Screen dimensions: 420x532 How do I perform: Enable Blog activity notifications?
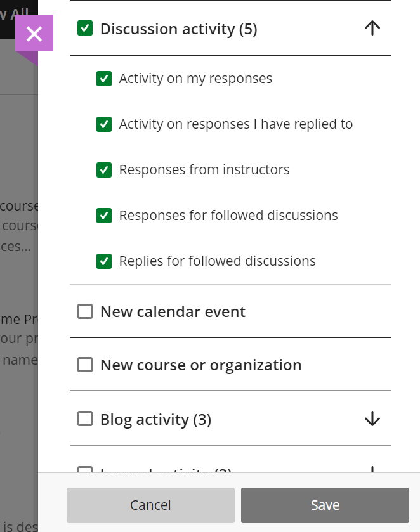(x=85, y=419)
